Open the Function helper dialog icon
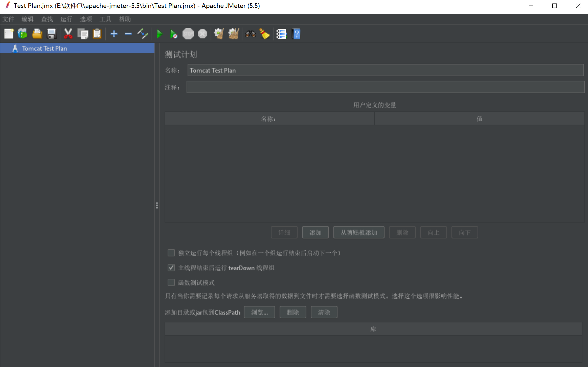This screenshot has width=588, height=367. (282, 34)
